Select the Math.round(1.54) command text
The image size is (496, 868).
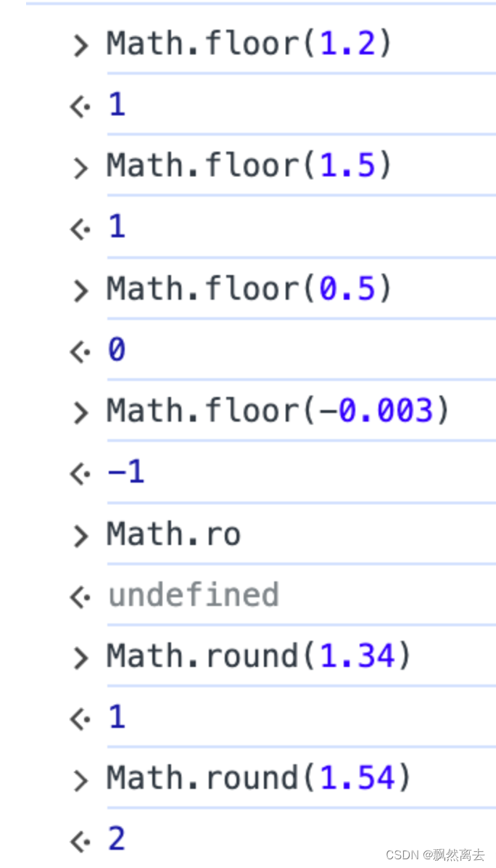click(x=259, y=778)
